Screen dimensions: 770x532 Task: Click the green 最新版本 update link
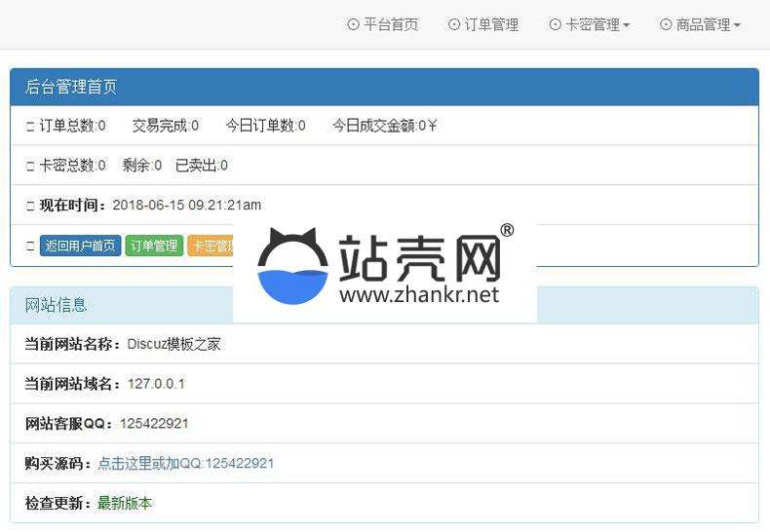click(x=125, y=504)
